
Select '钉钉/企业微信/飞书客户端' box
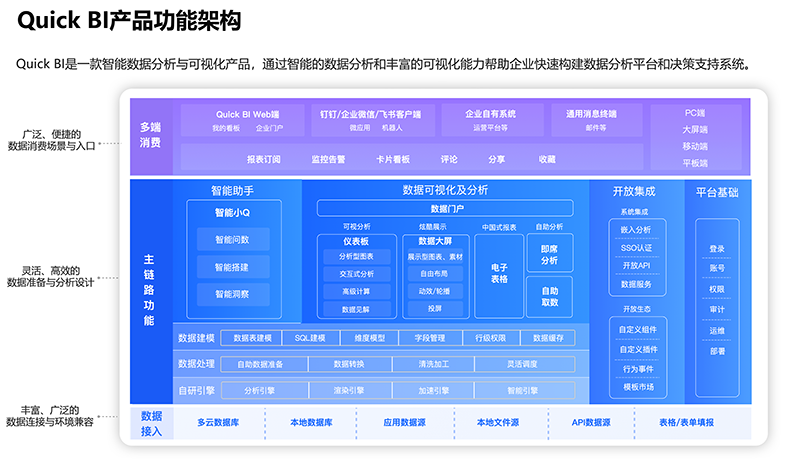click(x=373, y=120)
